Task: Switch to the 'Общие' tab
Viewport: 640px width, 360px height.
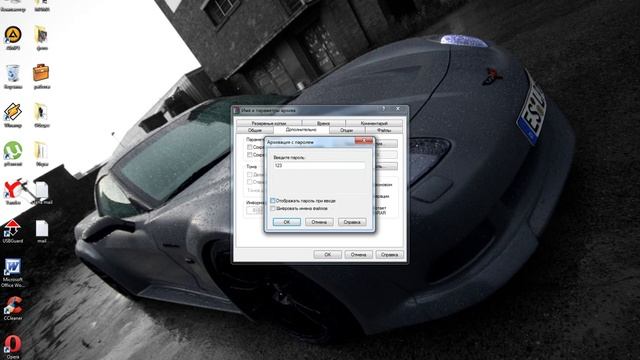Action: [255, 130]
